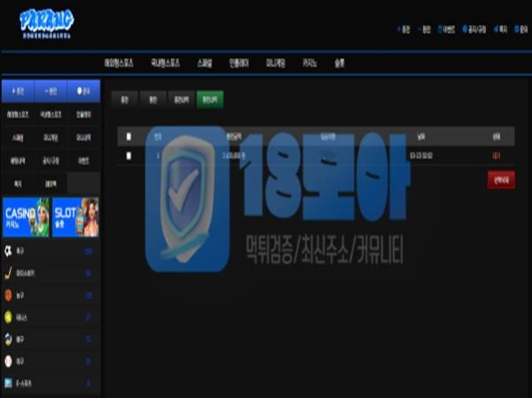Open the header 공지/규정 link
532x398 pixels.
click(474, 30)
